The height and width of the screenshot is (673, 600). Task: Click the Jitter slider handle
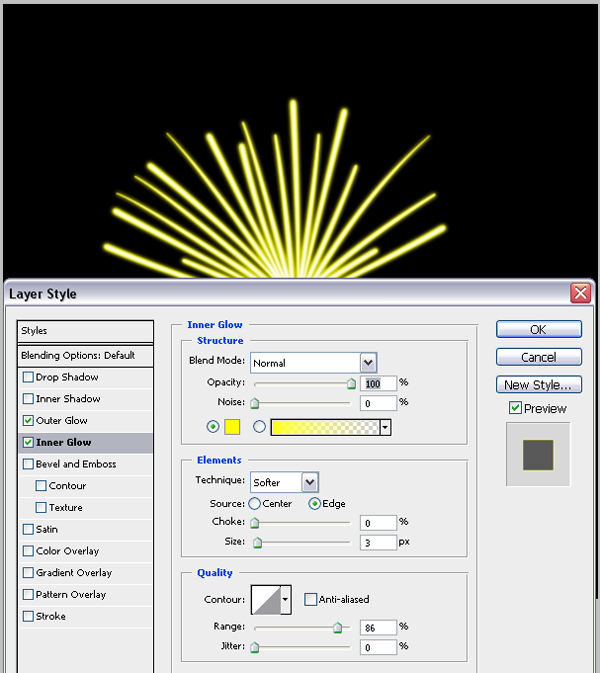(x=255, y=647)
